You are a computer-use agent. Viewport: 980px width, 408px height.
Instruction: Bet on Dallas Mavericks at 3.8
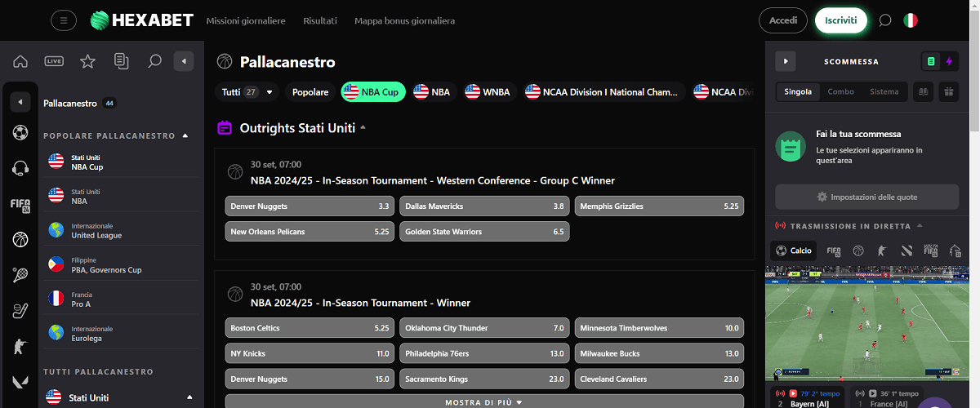click(x=484, y=206)
